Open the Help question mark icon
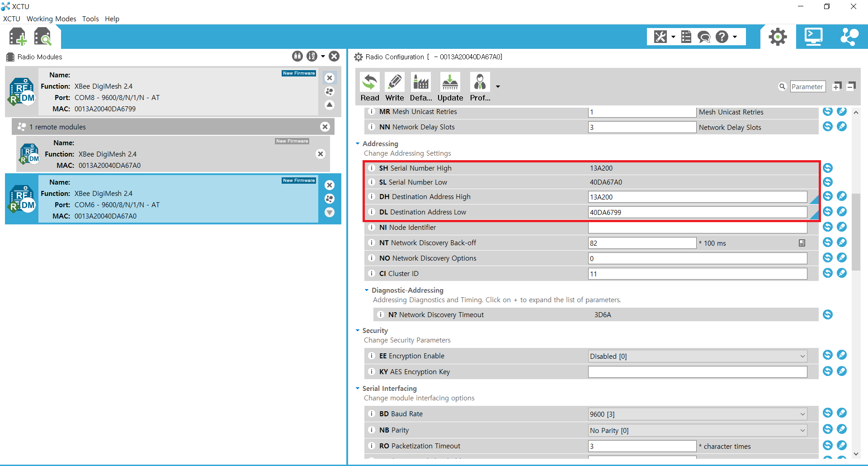 [722, 37]
